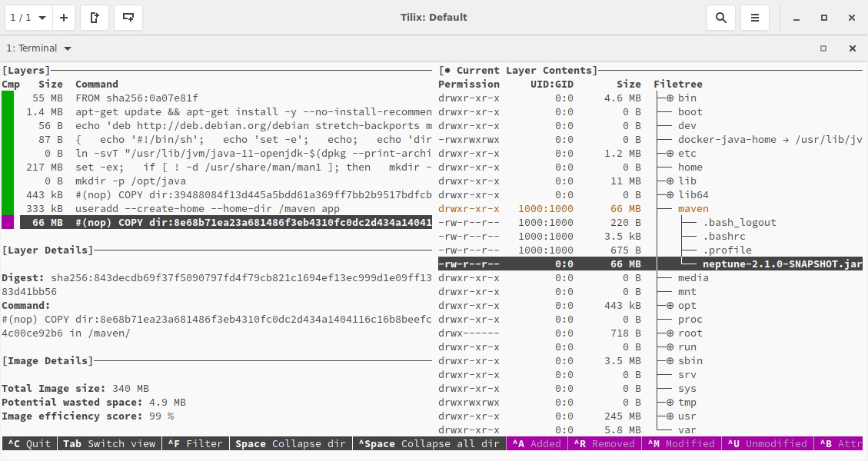Click the add terminal right icon
The height and width of the screenshot is (461, 868).
coord(95,18)
